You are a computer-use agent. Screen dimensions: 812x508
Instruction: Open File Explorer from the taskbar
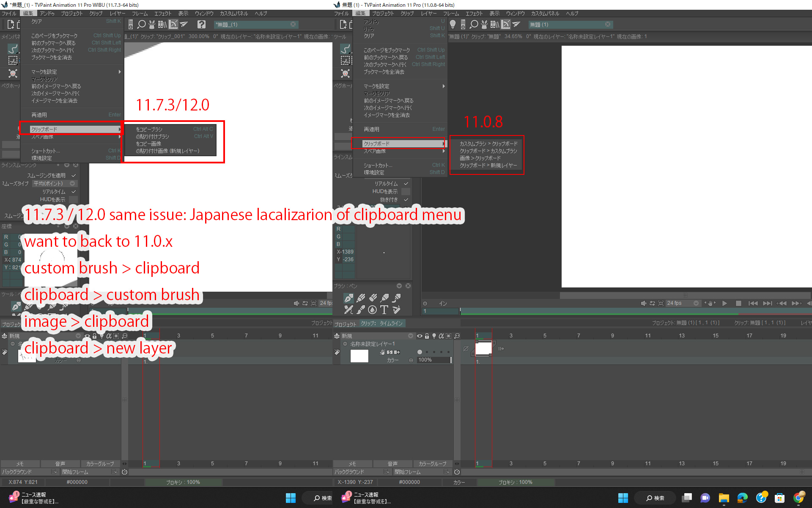(x=724, y=498)
